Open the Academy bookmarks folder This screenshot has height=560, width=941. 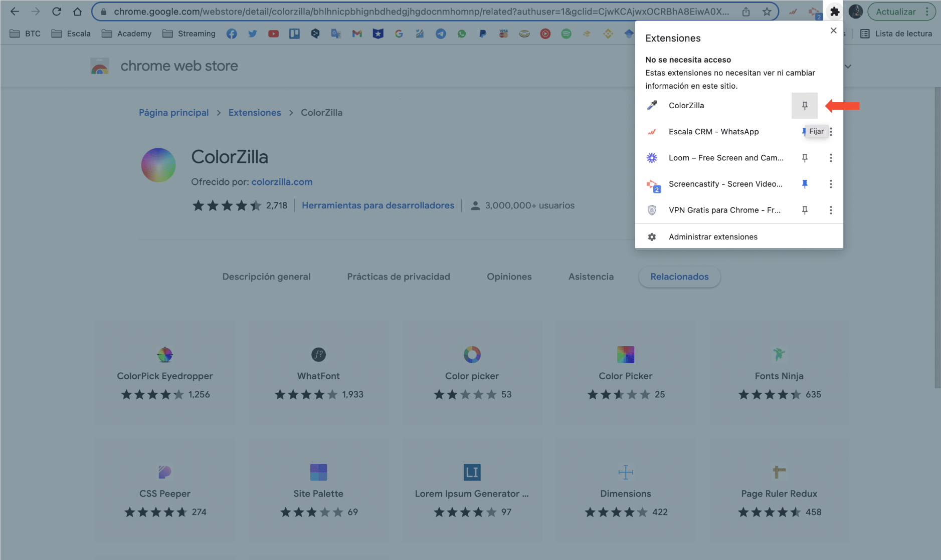coord(126,34)
